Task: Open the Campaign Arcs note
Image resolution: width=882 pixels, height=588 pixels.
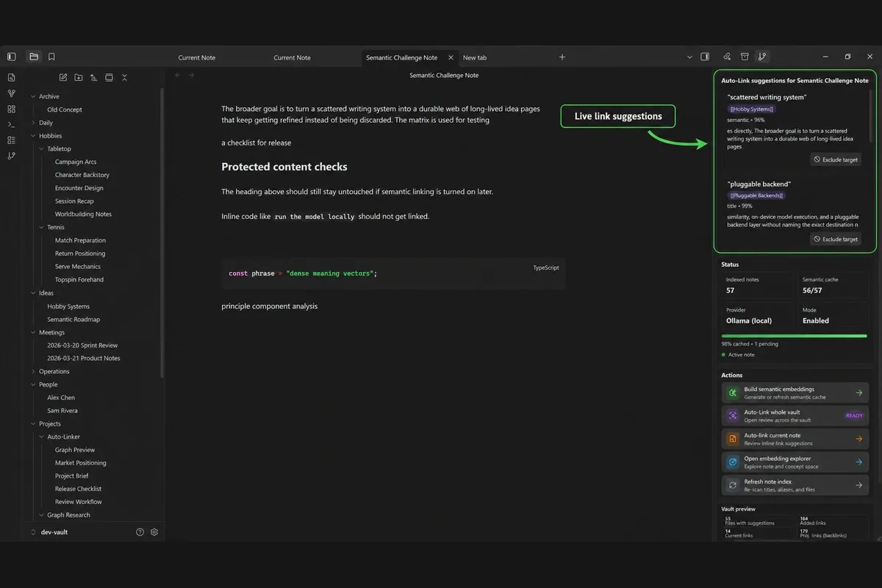Action: point(76,162)
